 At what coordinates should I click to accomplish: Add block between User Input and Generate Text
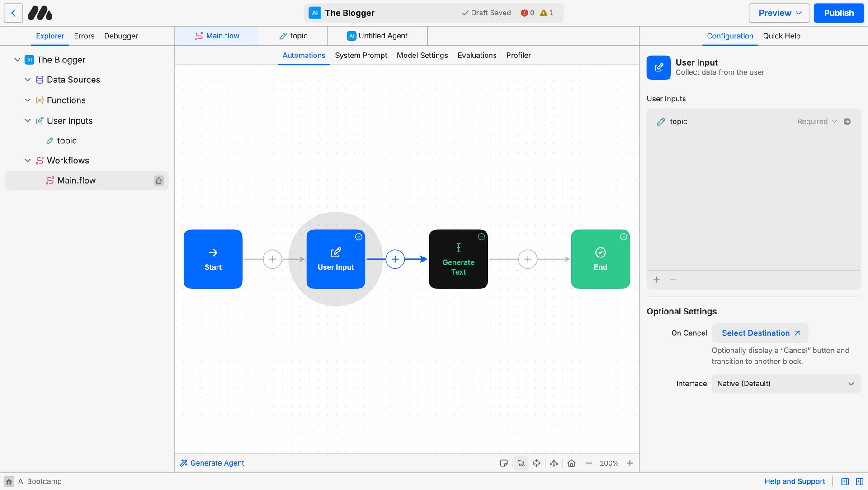coord(395,259)
